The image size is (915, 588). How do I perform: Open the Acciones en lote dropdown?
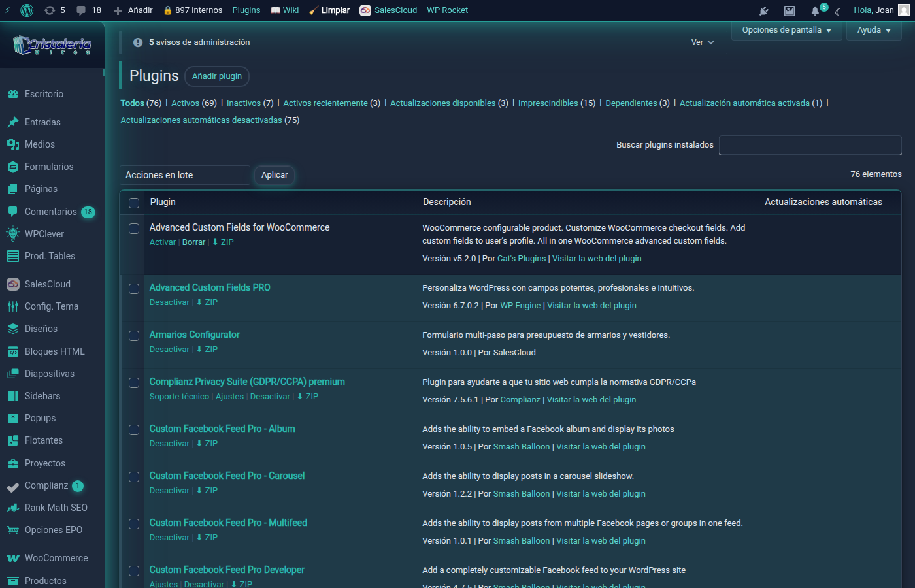pyautogui.click(x=184, y=175)
